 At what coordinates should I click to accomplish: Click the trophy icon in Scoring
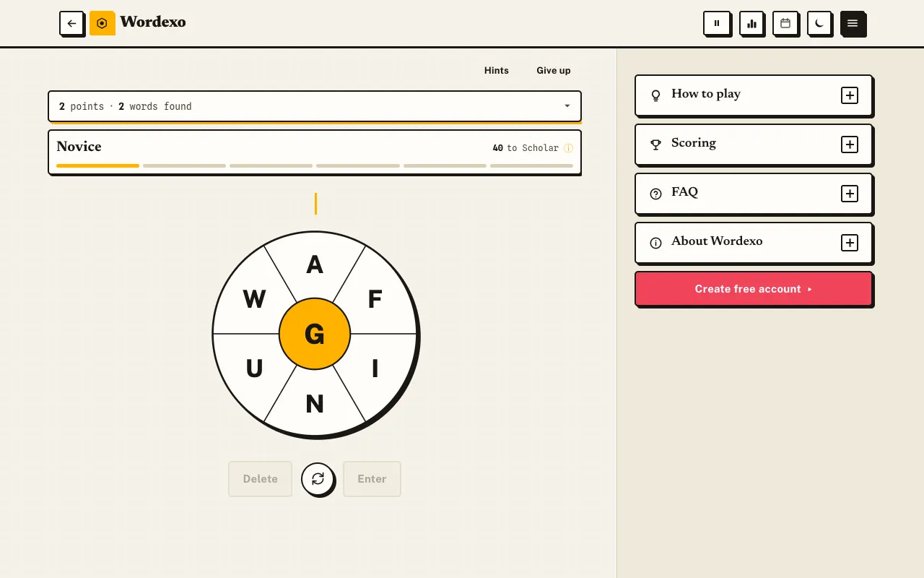tap(655, 144)
